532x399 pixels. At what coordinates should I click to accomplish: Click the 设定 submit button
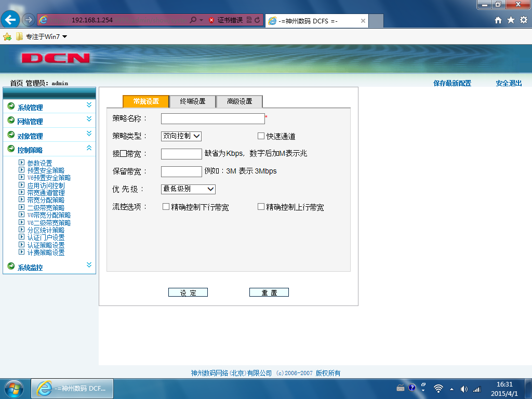coord(188,292)
